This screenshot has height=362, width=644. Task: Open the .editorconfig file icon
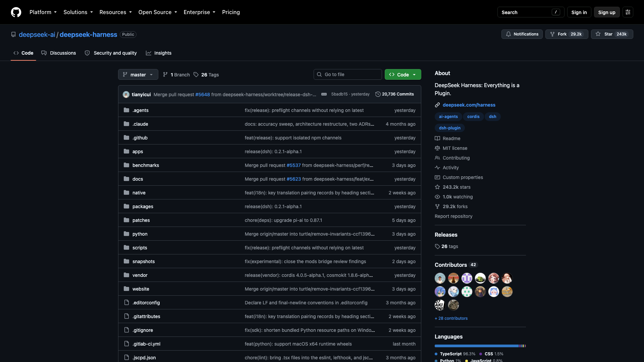point(126,302)
